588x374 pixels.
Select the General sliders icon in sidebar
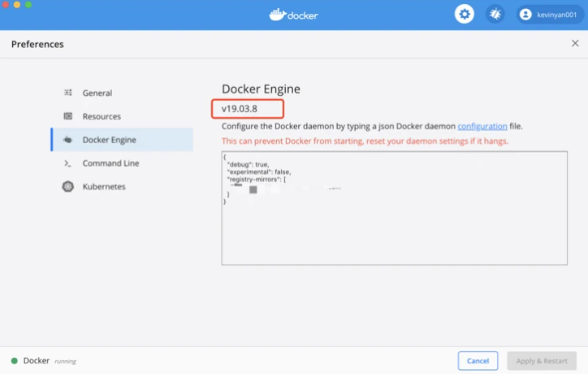[68, 93]
